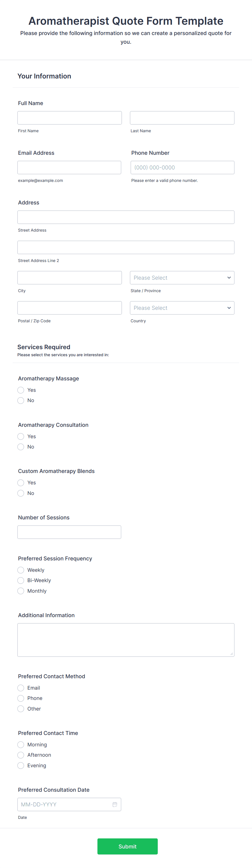Click the Phone Number field

point(182,168)
